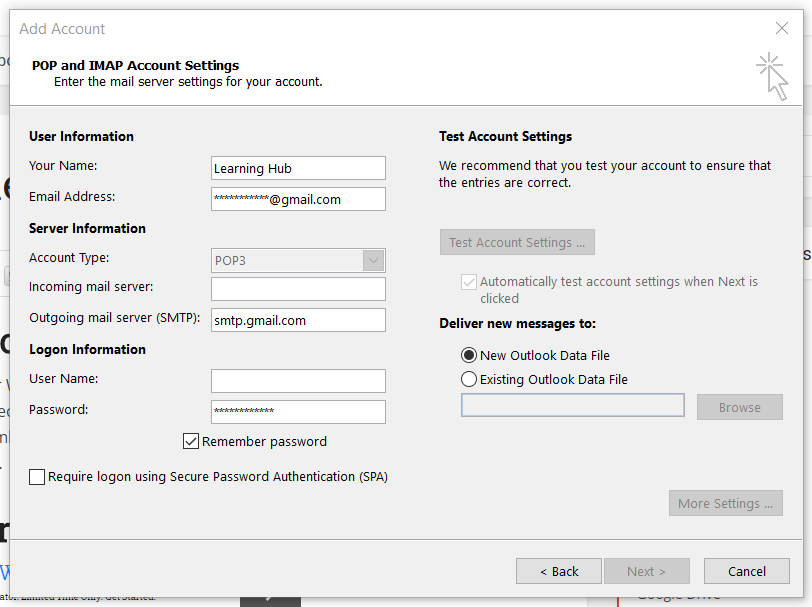Uncheck Remember password
The width and height of the screenshot is (812, 607).
[191, 441]
